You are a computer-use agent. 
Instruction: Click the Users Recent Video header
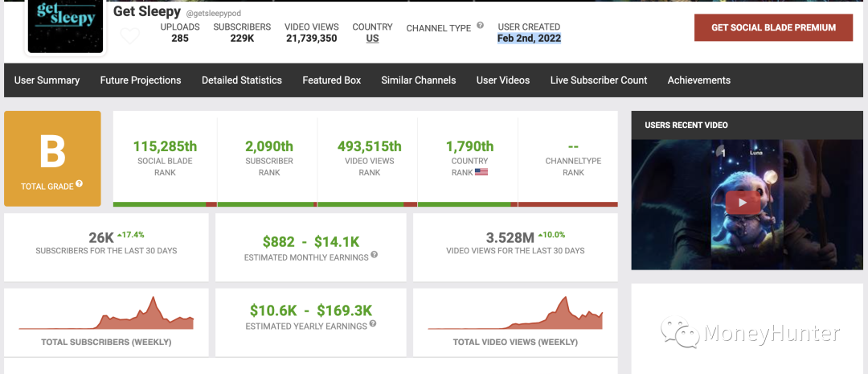pyautogui.click(x=686, y=125)
